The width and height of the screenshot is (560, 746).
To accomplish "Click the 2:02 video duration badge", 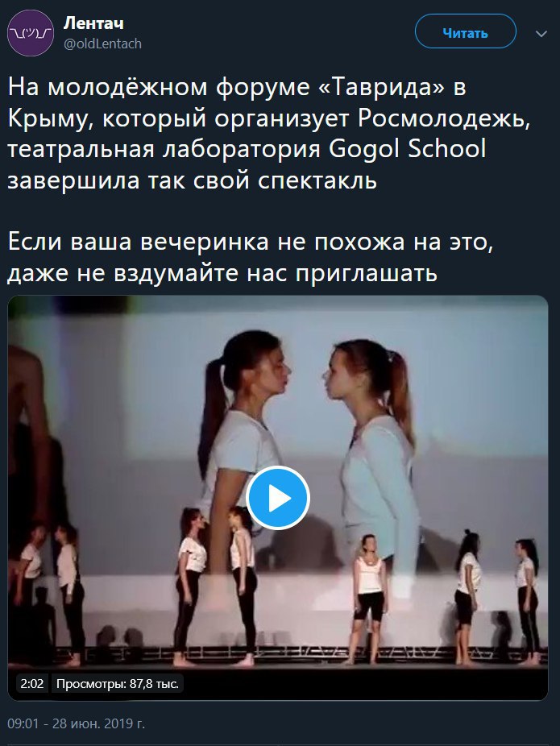I will click(32, 684).
